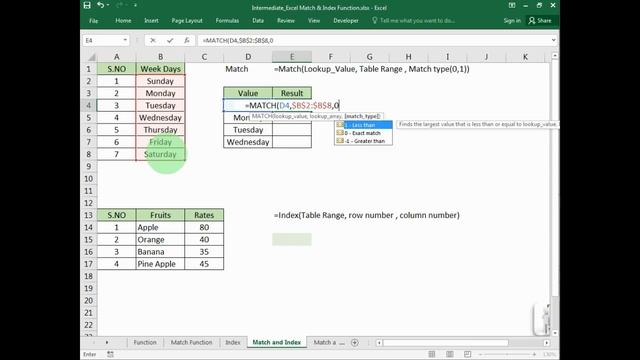
Task: Click in the formula bar input
Action: 373,40
